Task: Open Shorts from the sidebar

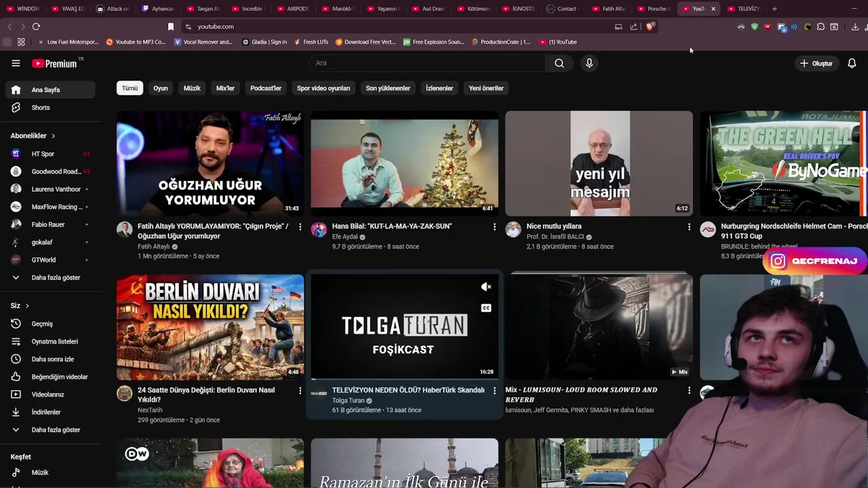Action: [50, 108]
